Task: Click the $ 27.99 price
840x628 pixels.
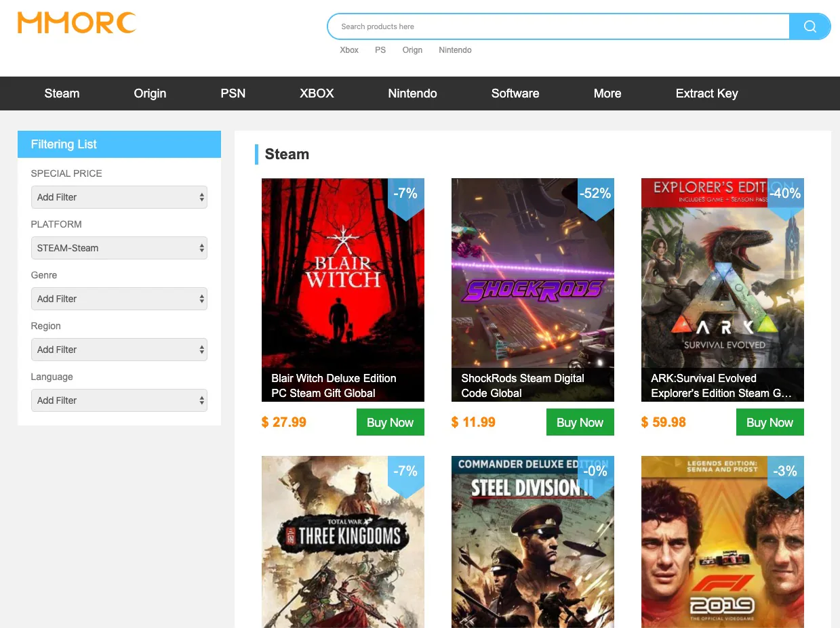Action: (284, 422)
